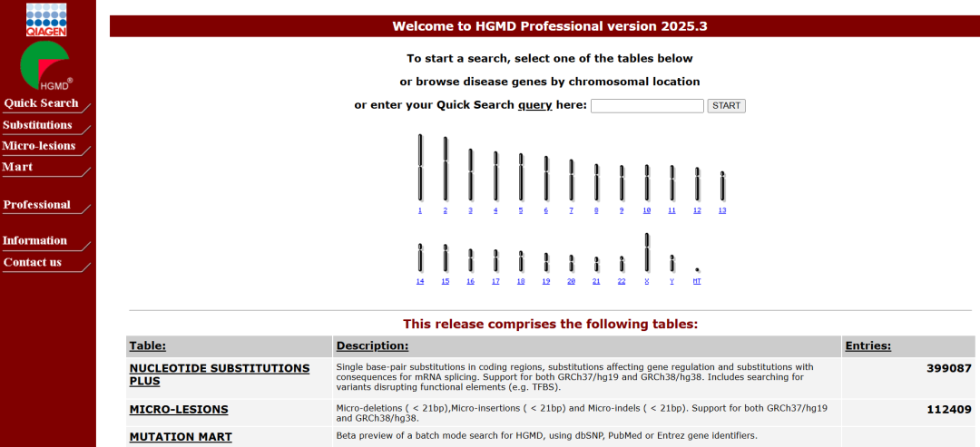This screenshot has width=980, height=447.
Task: Click entries value 112409
Action: tap(949, 410)
